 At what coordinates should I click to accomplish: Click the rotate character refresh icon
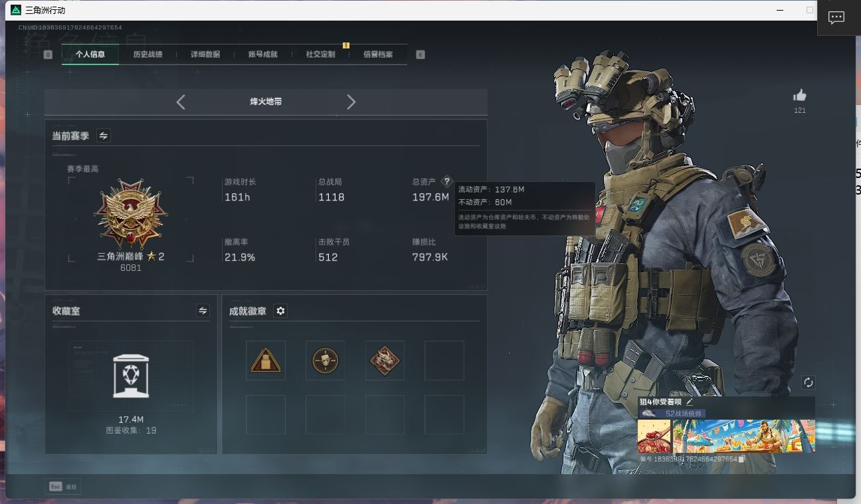click(808, 382)
